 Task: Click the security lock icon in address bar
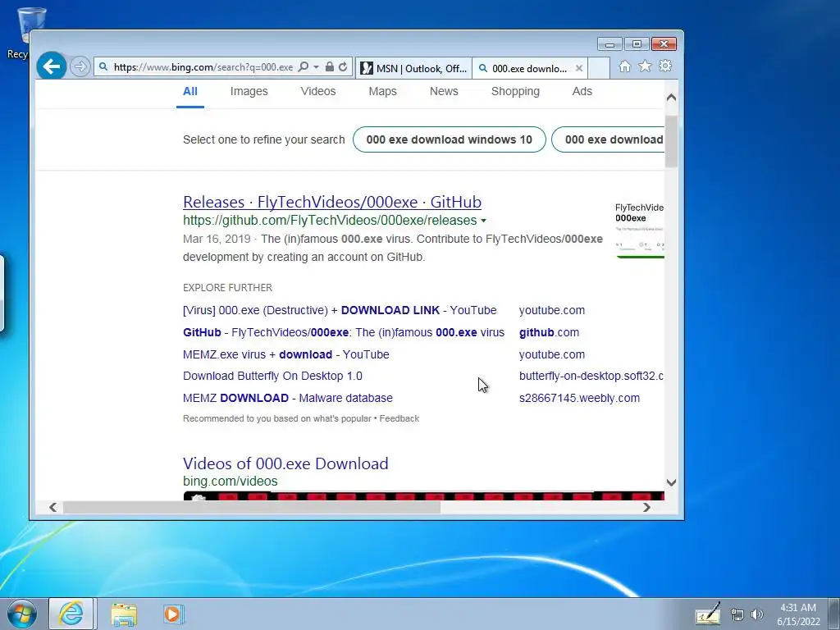tap(330, 67)
